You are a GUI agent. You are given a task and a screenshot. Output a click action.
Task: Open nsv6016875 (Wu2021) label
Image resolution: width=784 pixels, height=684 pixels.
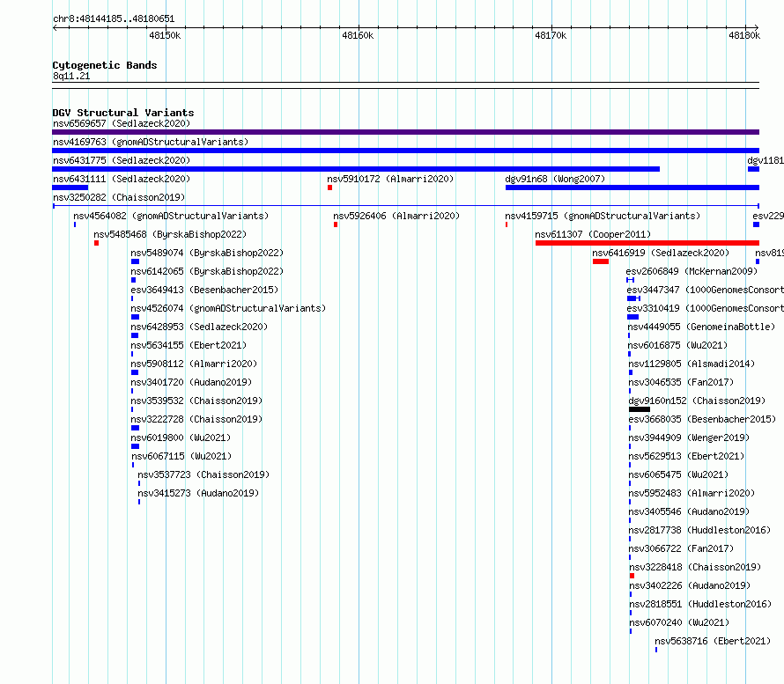coord(677,345)
